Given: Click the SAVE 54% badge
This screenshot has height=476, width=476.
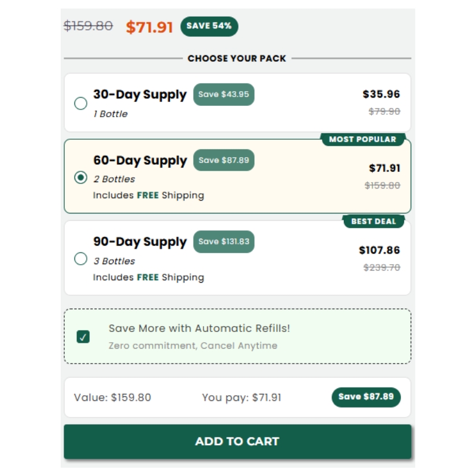Looking at the screenshot, I should pyautogui.click(x=209, y=26).
